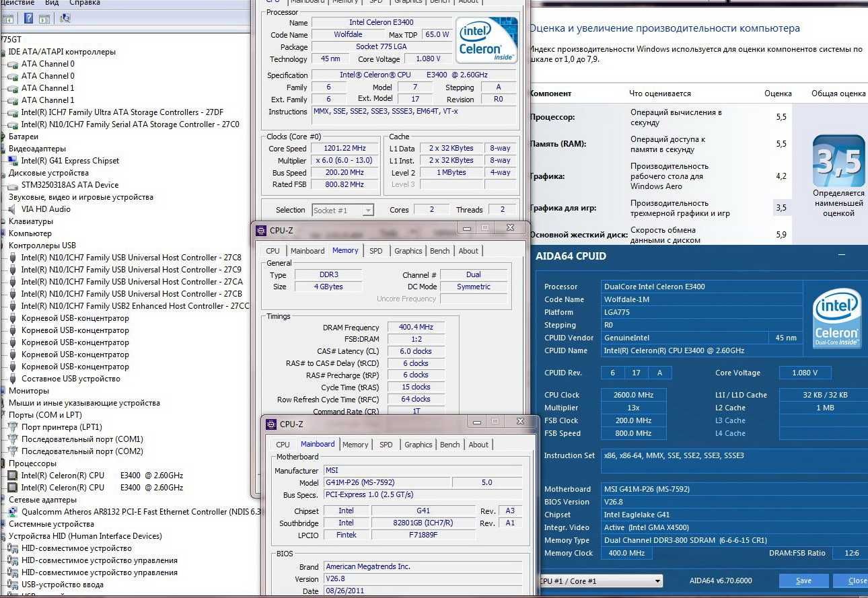Select the Qualcomm Atheros AR8132 network adapter icon

[13, 512]
